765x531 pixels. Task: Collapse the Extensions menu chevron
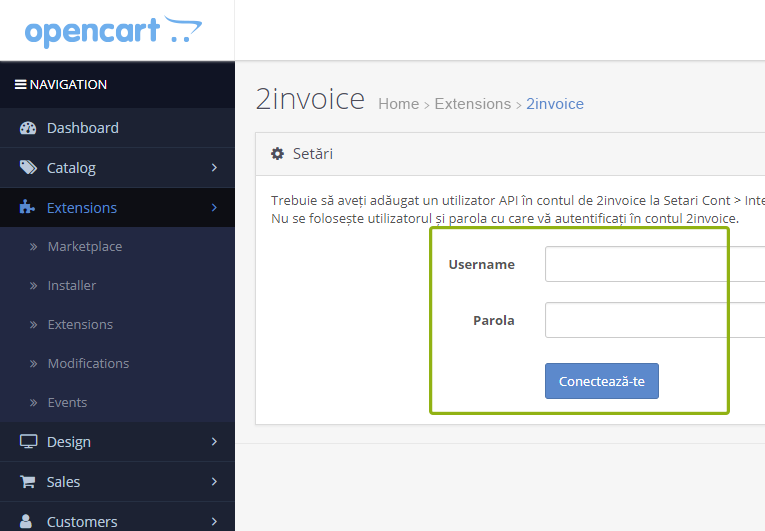pos(214,207)
